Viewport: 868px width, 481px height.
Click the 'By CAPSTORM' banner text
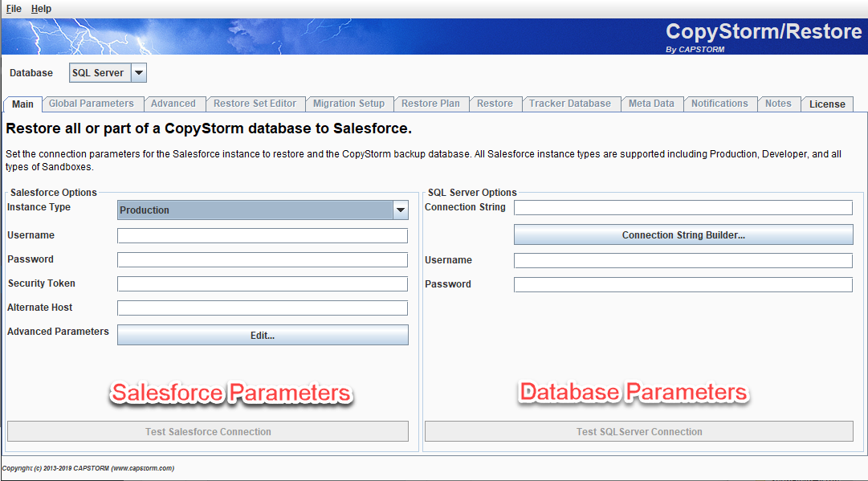point(695,49)
